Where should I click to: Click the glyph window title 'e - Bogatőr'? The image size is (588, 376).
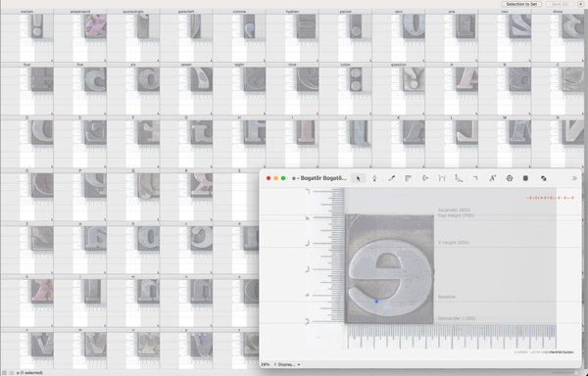pyautogui.click(x=307, y=178)
